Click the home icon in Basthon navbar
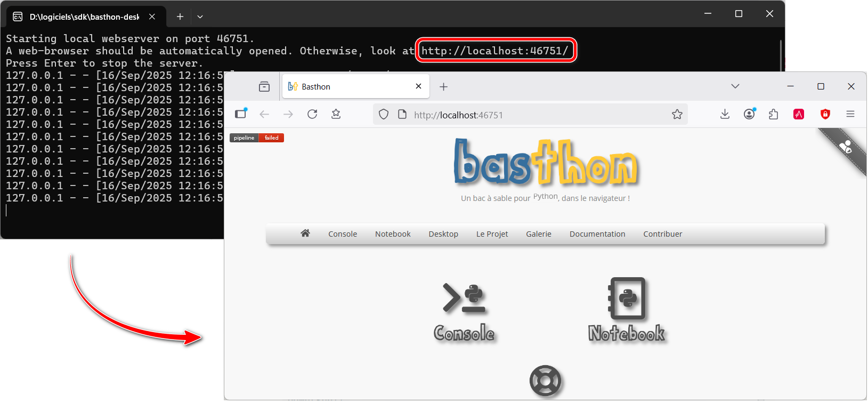868x403 pixels. 305,233
